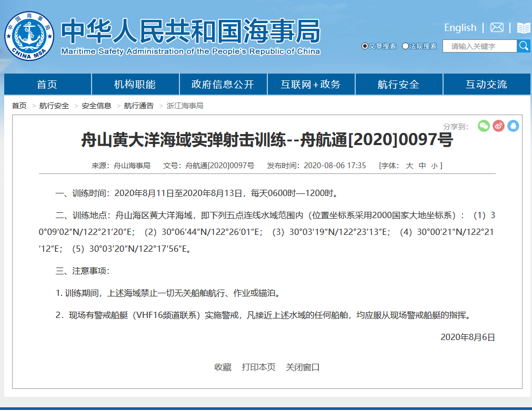Share article via WeChat icon
The image size is (532, 411).
(x=484, y=126)
